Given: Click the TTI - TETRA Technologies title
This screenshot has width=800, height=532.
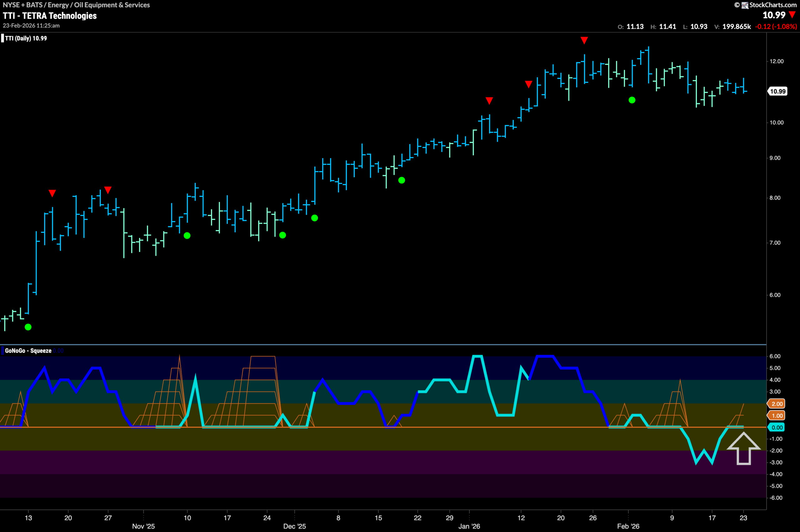Looking at the screenshot, I should point(50,16).
